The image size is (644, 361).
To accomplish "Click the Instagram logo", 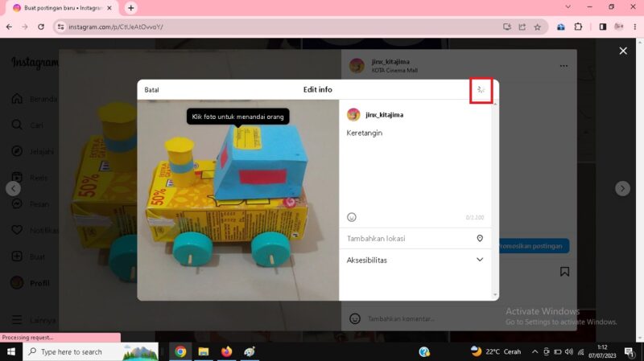I will click(35, 63).
